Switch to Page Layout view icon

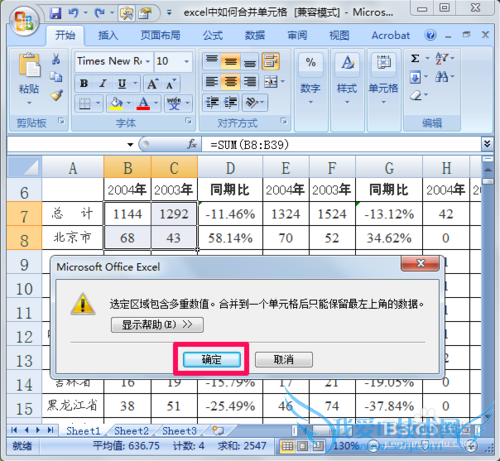[x=302, y=446]
